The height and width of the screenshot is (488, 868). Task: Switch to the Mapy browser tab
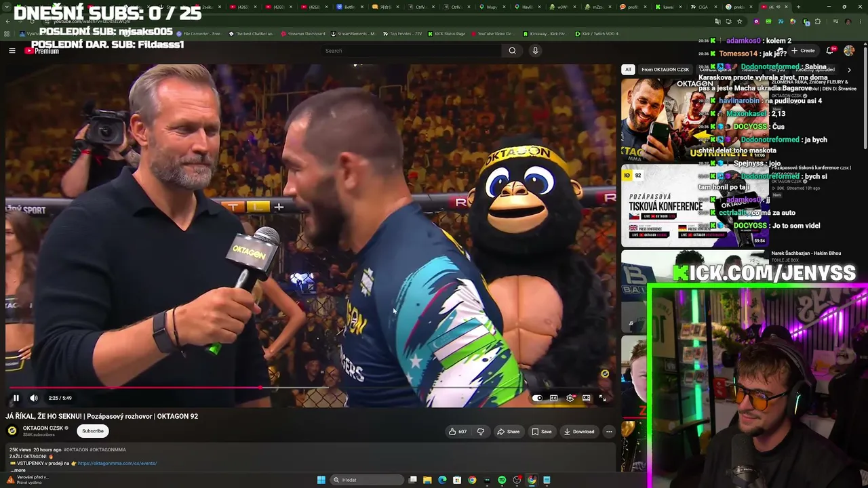492,7
